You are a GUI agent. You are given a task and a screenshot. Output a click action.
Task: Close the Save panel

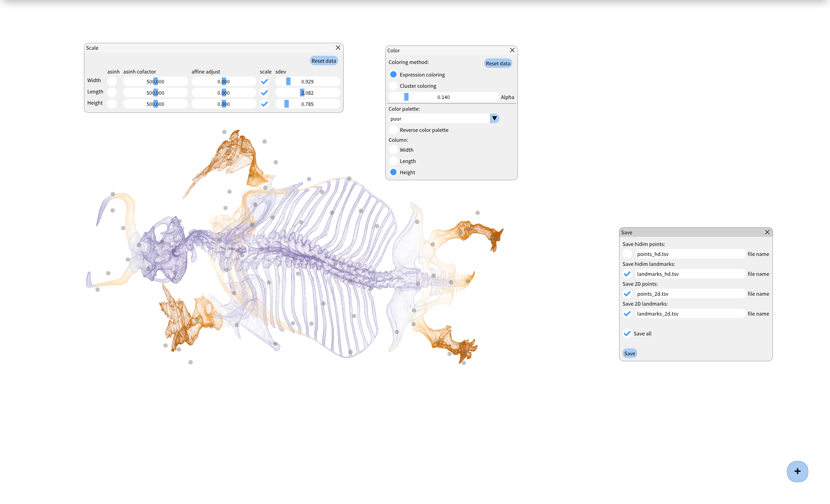tap(767, 232)
